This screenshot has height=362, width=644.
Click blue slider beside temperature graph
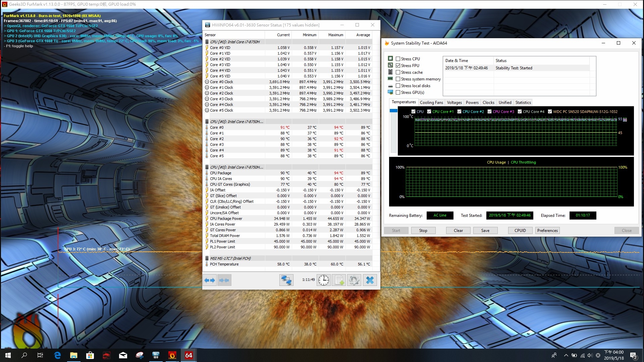(x=393, y=111)
